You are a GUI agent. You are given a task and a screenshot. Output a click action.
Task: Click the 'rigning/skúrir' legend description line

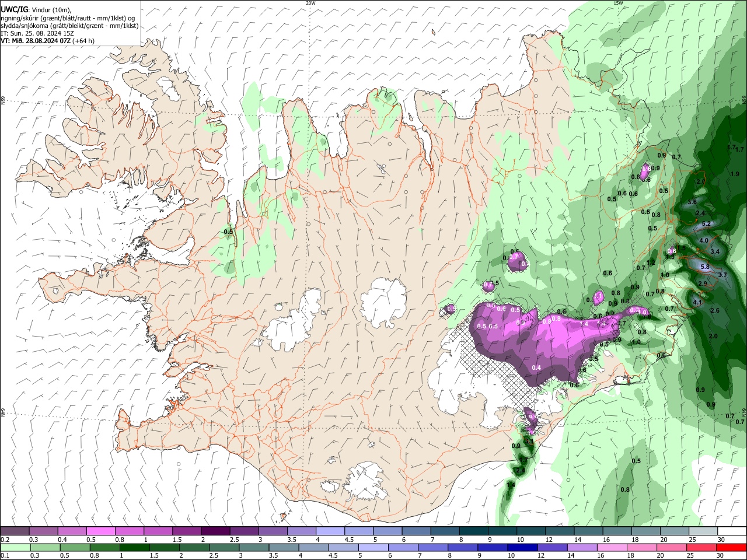point(68,18)
